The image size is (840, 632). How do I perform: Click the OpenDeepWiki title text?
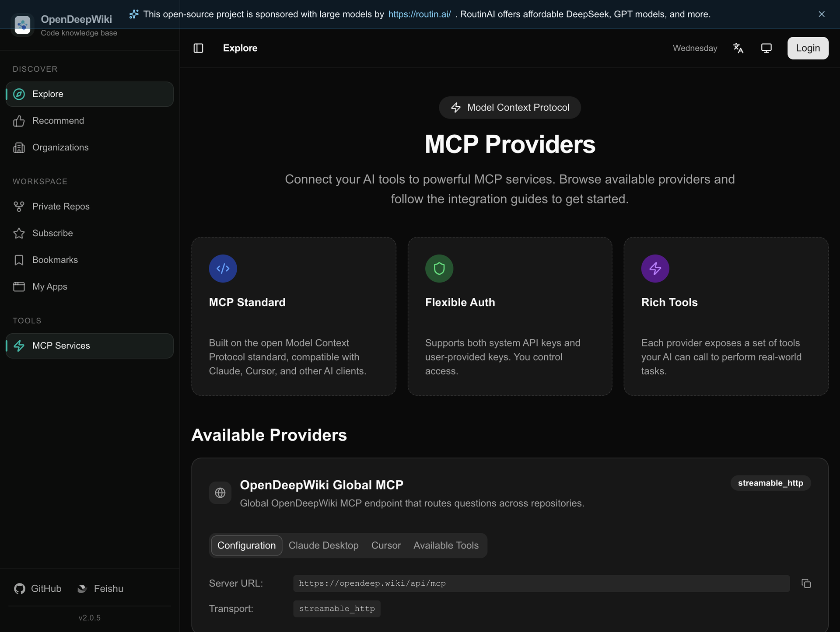(76, 19)
